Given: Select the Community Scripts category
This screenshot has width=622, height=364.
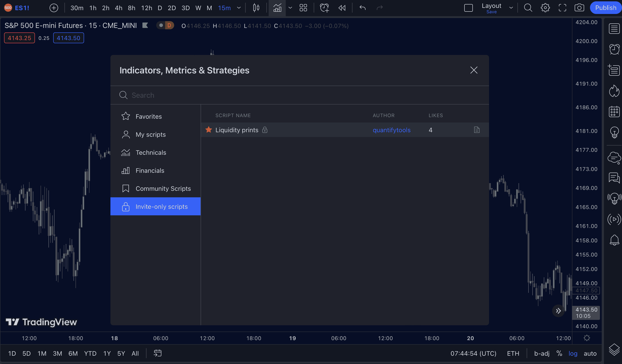Looking at the screenshot, I should pos(163,189).
